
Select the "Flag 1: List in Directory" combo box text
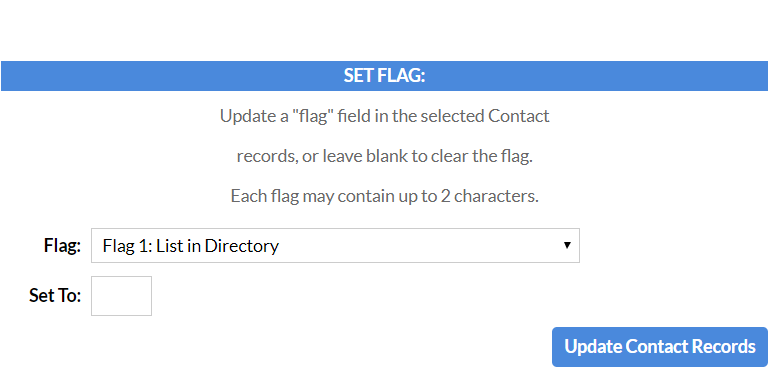pos(191,246)
